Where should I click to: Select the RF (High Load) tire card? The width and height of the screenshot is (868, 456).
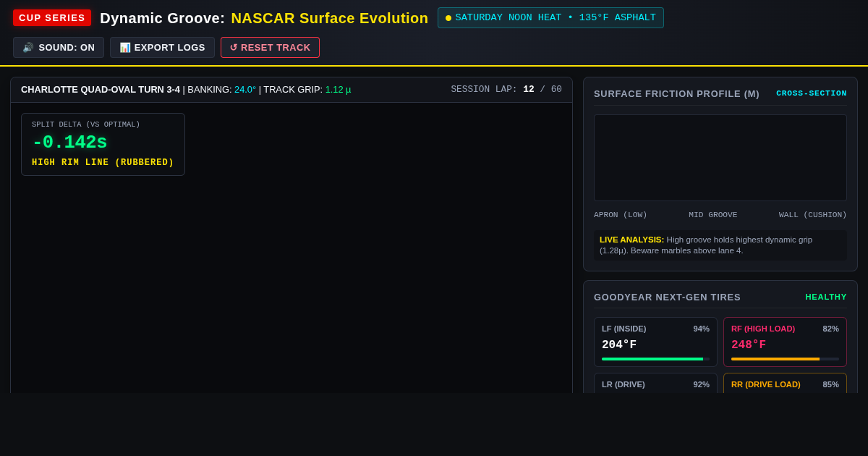click(785, 342)
